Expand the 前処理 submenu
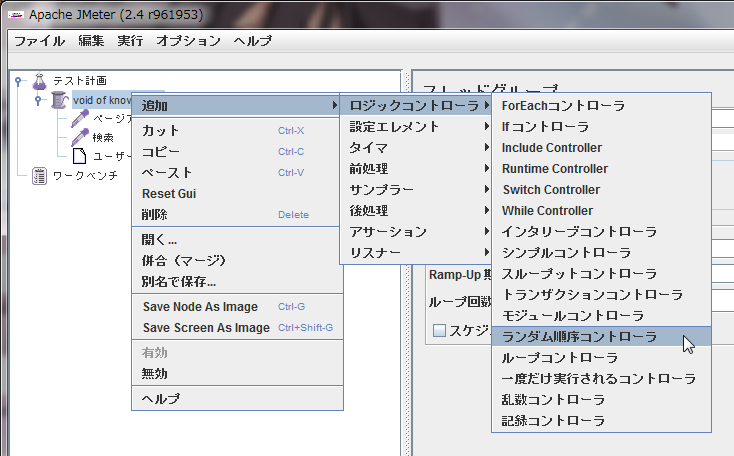 (415, 169)
